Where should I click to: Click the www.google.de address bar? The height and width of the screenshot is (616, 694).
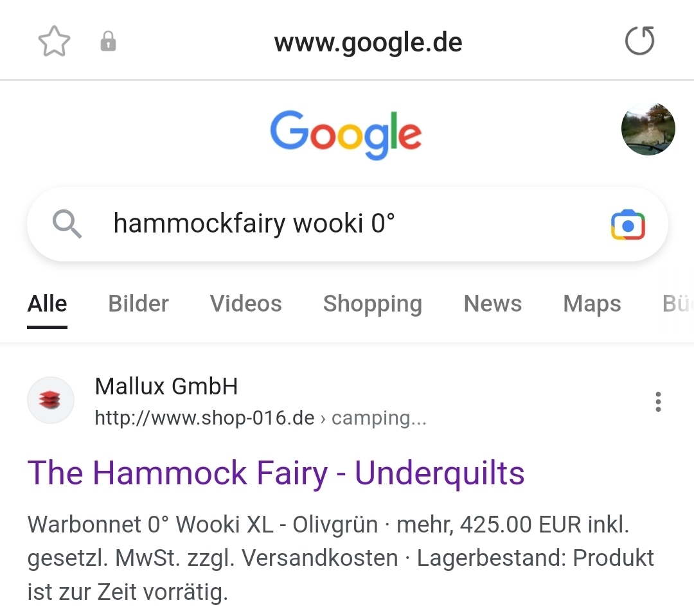pos(368,43)
